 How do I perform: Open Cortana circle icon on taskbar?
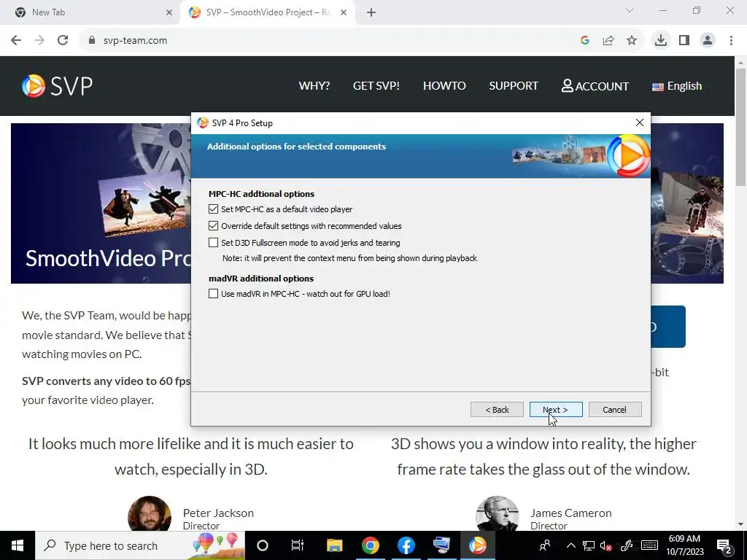pos(263,545)
